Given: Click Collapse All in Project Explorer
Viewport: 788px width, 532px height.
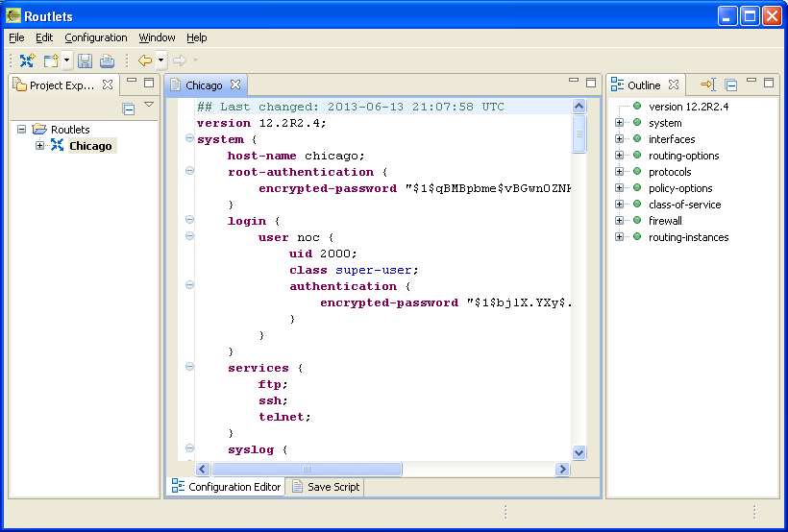Looking at the screenshot, I should coord(129,109).
